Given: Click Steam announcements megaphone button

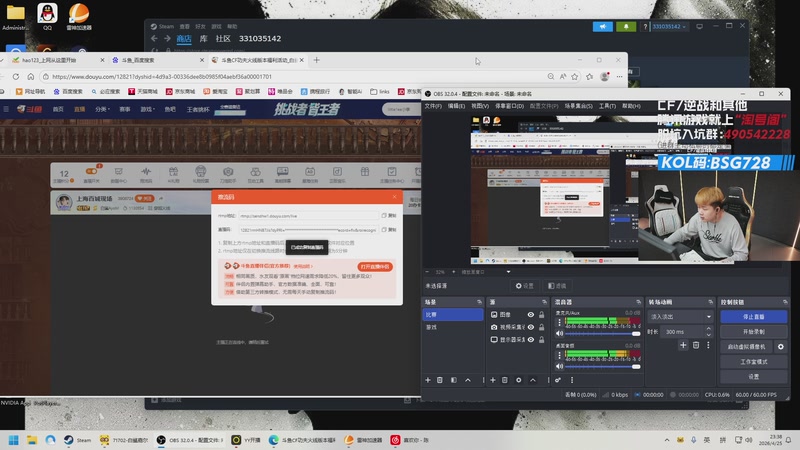Looking at the screenshot, I should pos(603,27).
